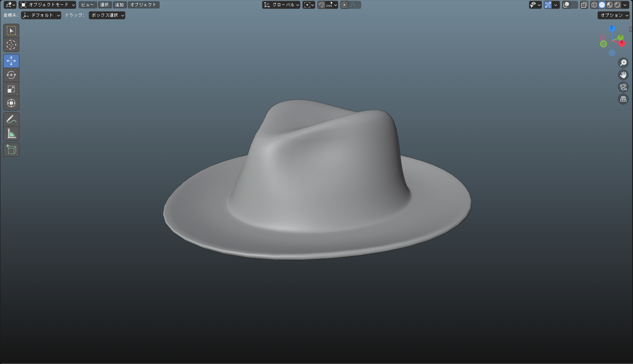Open the オブジェクトモード mode dropdown
The height and width of the screenshot is (364, 633).
(x=48, y=5)
